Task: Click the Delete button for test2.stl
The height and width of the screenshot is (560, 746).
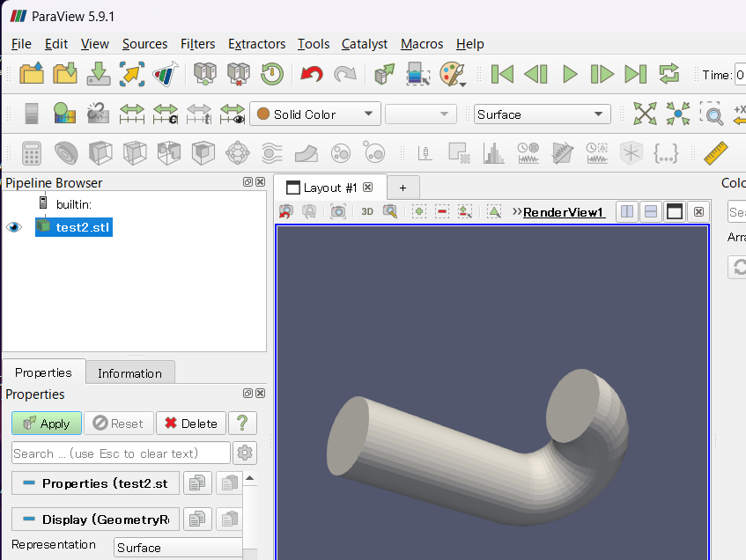Action: click(190, 423)
